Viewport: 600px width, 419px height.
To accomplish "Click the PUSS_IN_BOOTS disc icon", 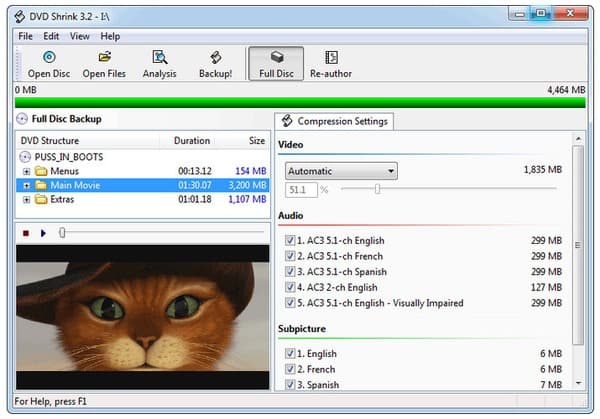I will tap(25, 157).
